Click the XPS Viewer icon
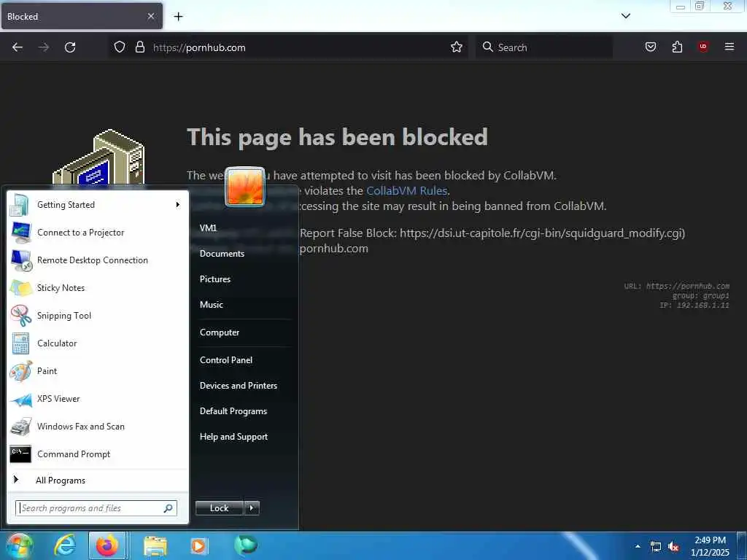Image resolution: width=747 pixels, height=560 pixels. pos(21,399)
